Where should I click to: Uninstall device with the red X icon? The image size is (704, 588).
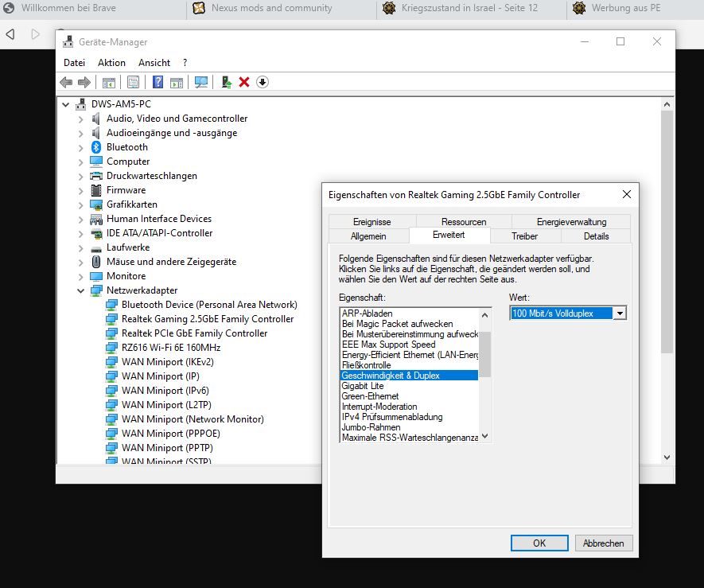coord(244,82)
